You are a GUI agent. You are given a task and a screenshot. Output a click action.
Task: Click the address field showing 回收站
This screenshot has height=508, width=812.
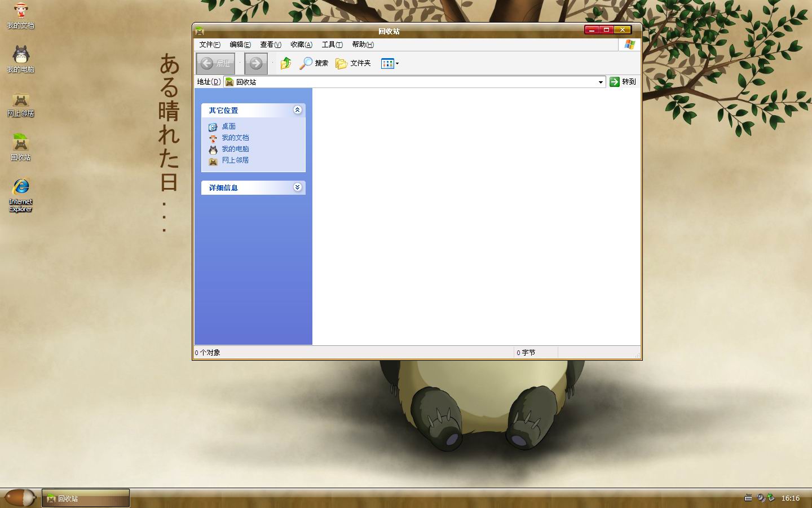coord(414,82)
